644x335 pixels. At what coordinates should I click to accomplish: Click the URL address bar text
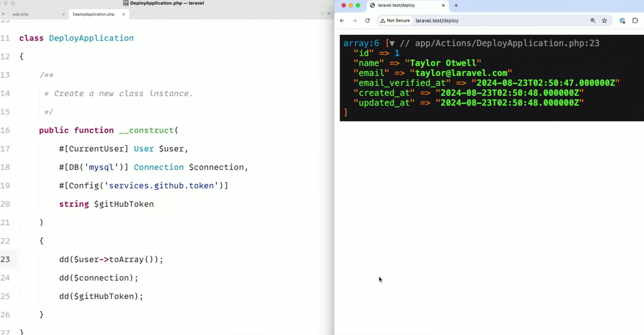point(437,21)
